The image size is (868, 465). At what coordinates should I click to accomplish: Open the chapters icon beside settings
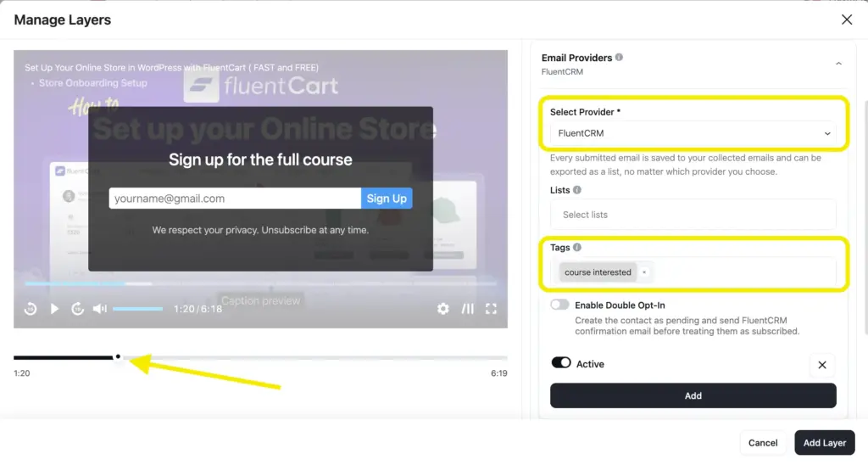[468, 309]
